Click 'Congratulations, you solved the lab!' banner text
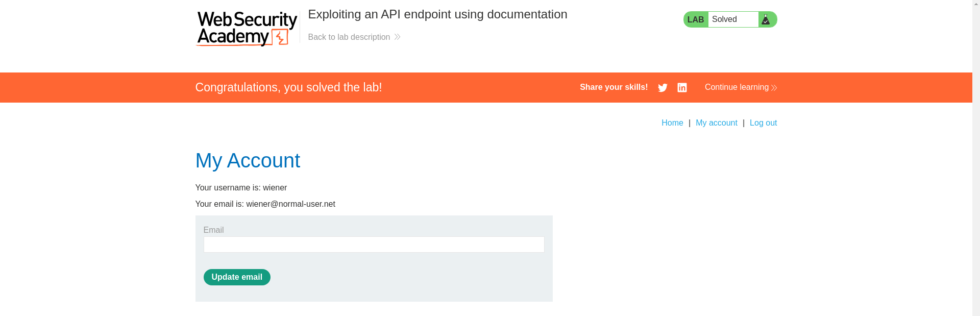Screen dimensions: 980x316 point(288,87)
